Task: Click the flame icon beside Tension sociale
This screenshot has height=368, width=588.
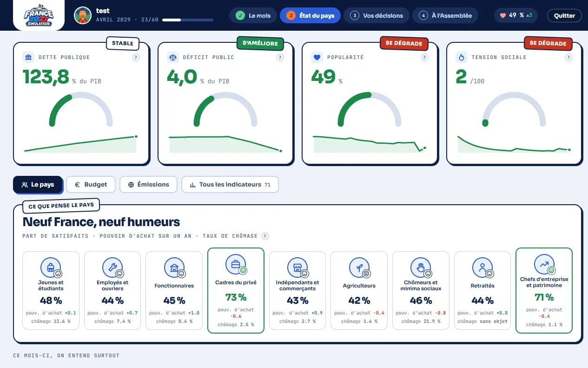Action: 462,58
